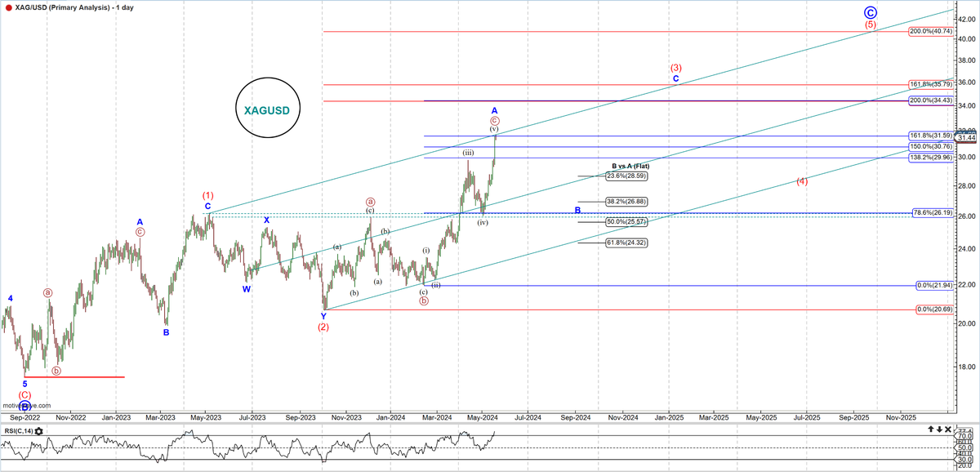Image resolution: width=980 pixels, height=472 pixels.
Task: Select the 150.0%(30.76) extension label
Action: click(x=929, y=146)
